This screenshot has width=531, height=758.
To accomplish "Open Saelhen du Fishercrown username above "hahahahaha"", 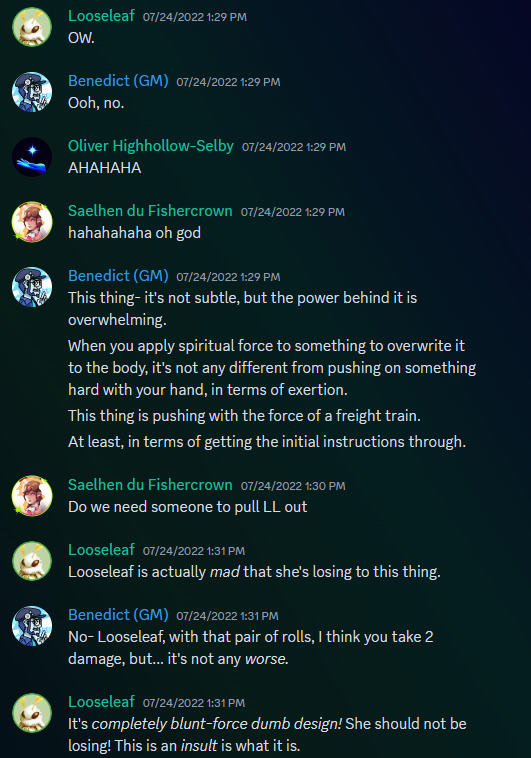I will point(150,211).
